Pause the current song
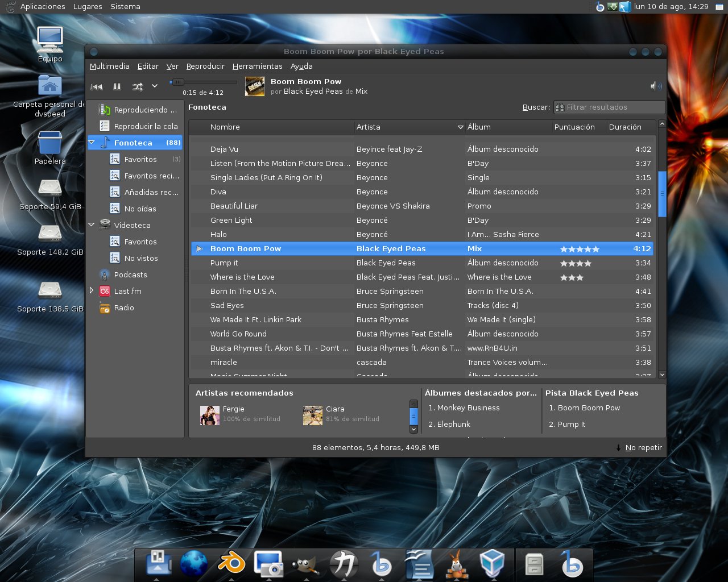This screenshot has width=728, height=582. coord(117,87)
